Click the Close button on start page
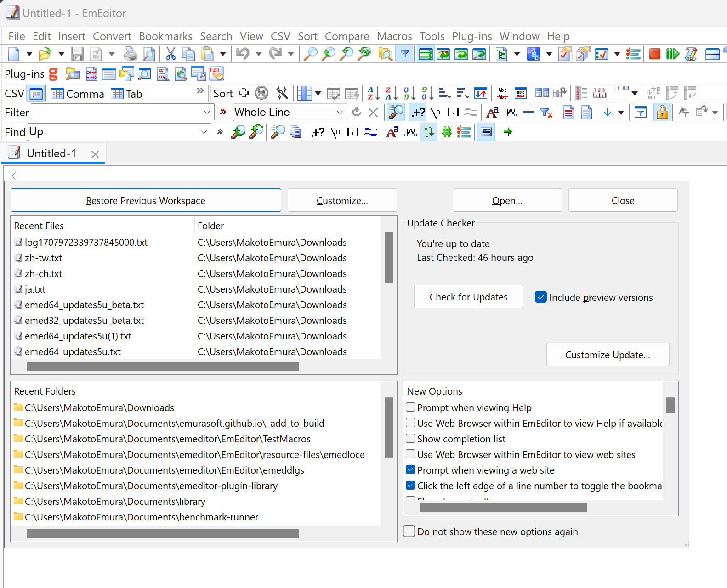Image resolution: width=727 pixels, height=588 pixels. pyautogui.click(x=623, y=200)
